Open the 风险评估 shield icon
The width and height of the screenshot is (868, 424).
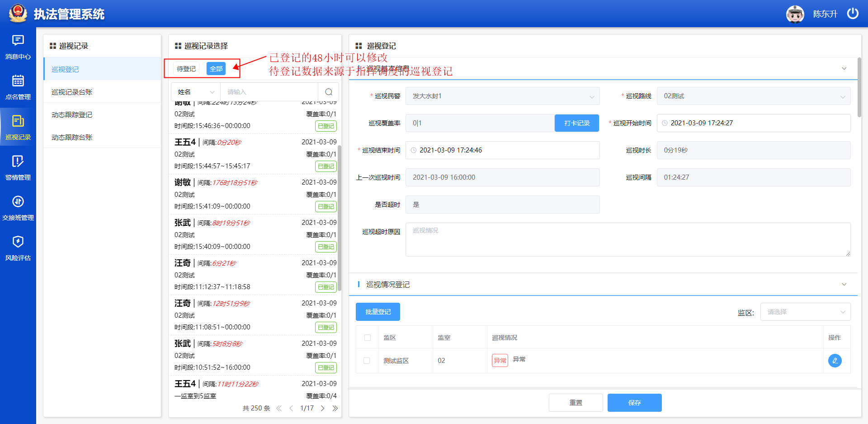[x=18, y=243]
